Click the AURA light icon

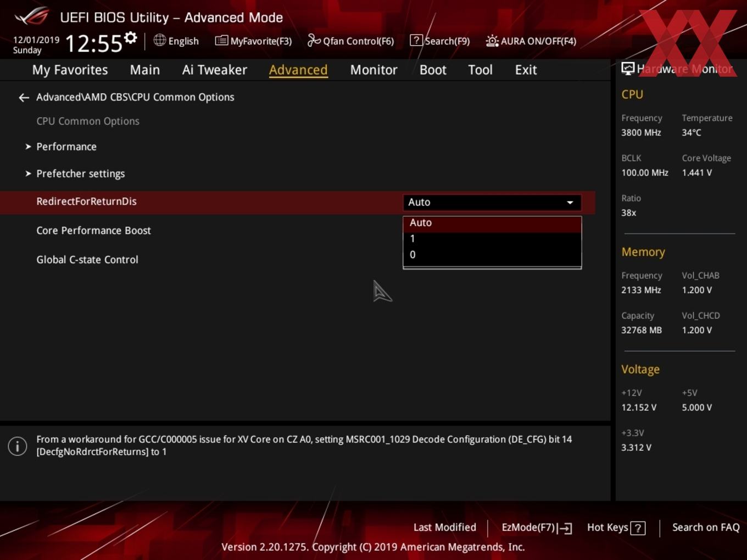pos(492,41)
